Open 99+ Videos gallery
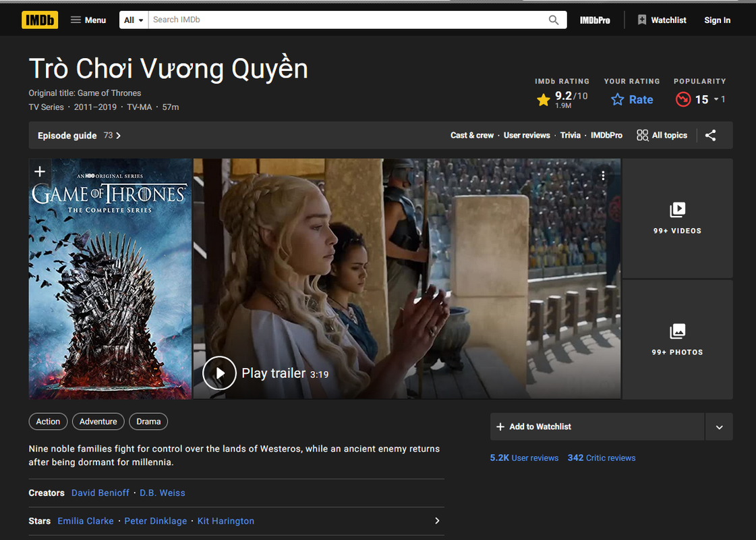The height and width of the screenshot is (540, 756). [677, 218]
